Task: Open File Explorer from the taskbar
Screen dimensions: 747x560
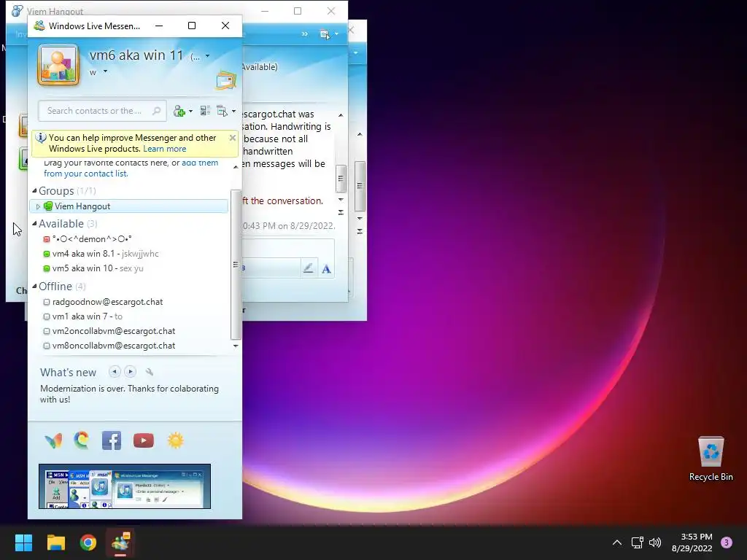Action: 55,542
